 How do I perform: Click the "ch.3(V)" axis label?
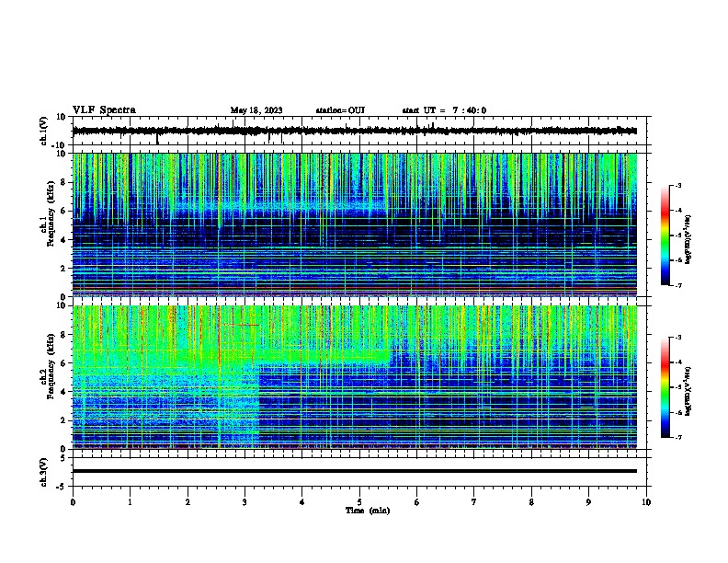[44, 472]
